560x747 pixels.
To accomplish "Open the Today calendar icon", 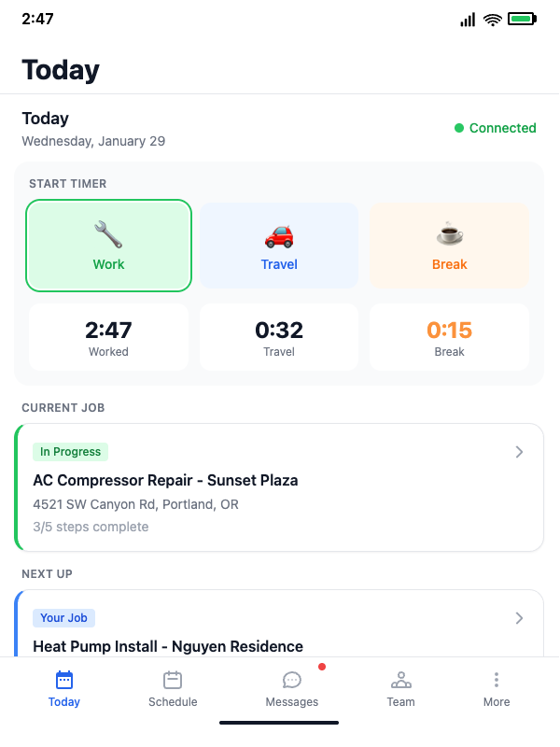I will pyautogui.click(x=63, y=681).
